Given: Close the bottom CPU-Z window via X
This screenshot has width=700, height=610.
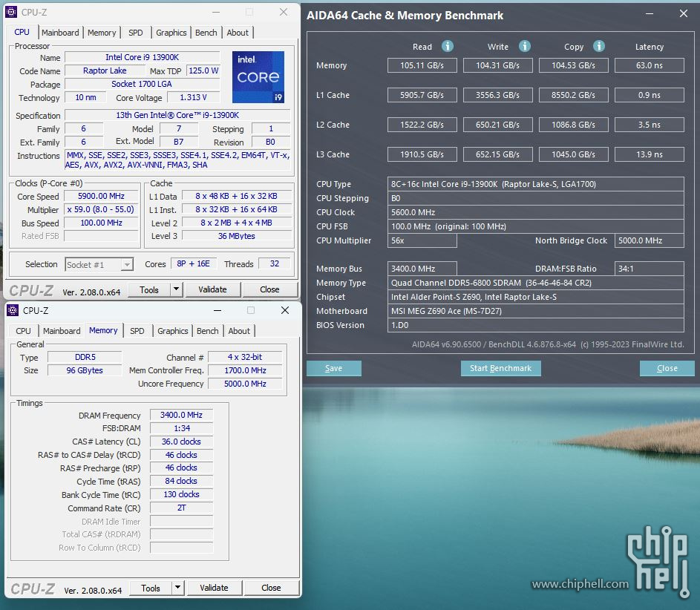Looking at the screenshot, I should coord(285,311).
